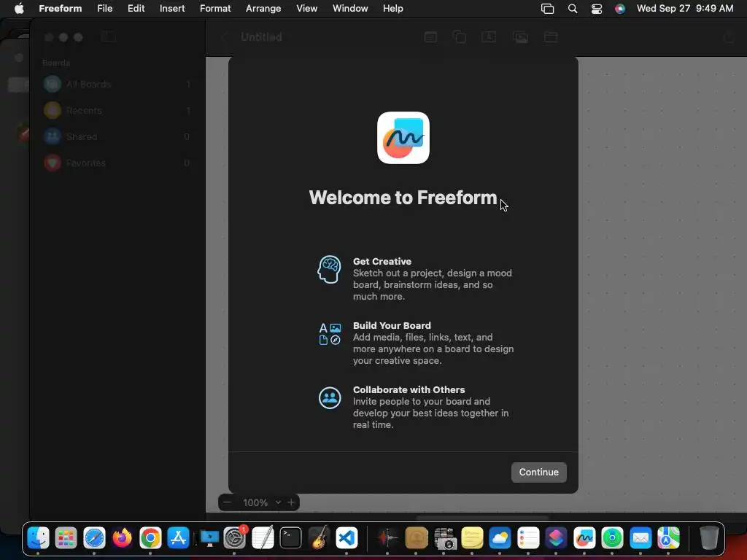The height and width of the screenshot is (560, 747).
Task: Insert a sticky note from toolbar
Action: [x=430, y=37]
